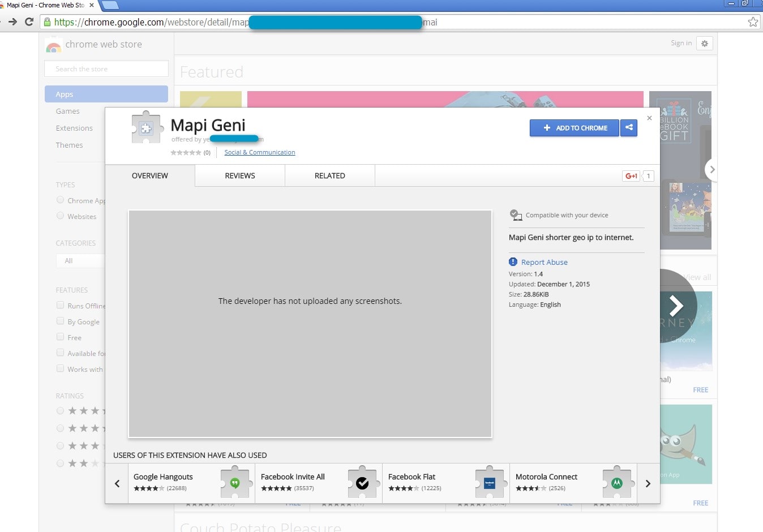The height and width of the screenshot is (532, 763).
Task: Open the Related tab
Action: point(330,176)
